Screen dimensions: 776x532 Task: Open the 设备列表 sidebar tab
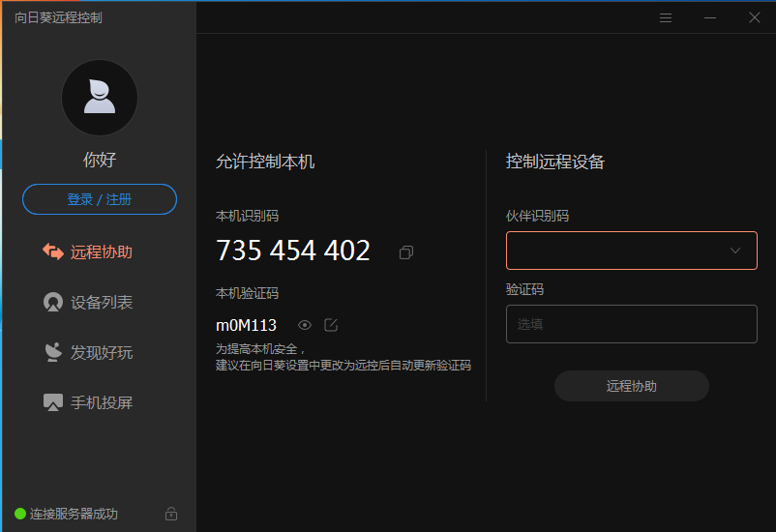click(x=88, y=302)
